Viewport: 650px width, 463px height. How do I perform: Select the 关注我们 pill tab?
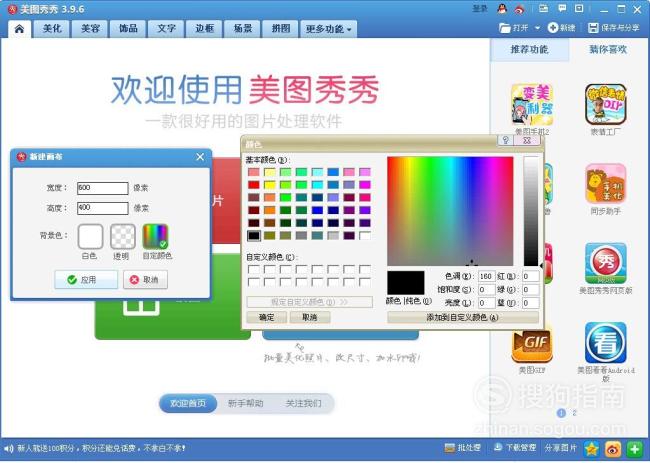pos(303,403)
